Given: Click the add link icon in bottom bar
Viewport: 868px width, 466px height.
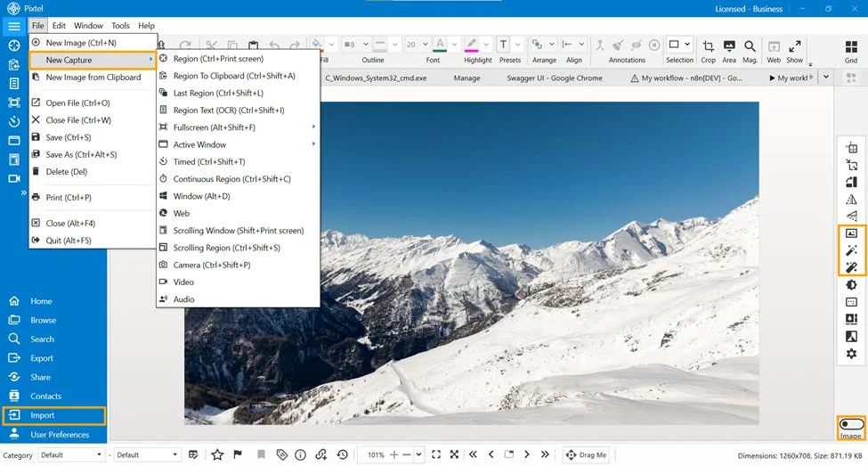Looking at the screenshot, I should [321, 455].
